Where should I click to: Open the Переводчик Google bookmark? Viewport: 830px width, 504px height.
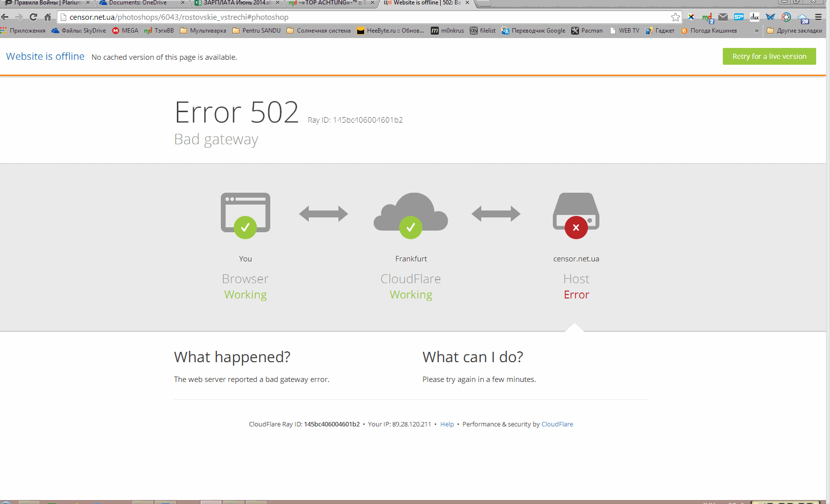tap(533, 31)
